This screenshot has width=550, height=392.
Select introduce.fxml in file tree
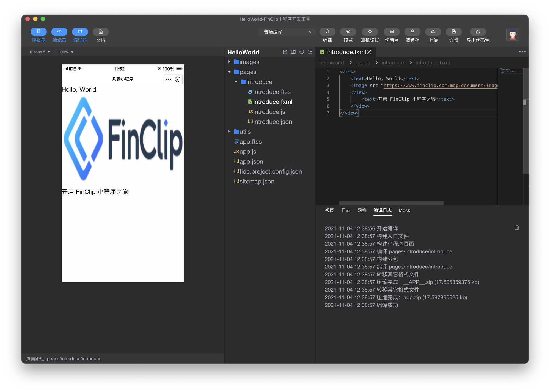pyautogui.click(x=270, y=102)
